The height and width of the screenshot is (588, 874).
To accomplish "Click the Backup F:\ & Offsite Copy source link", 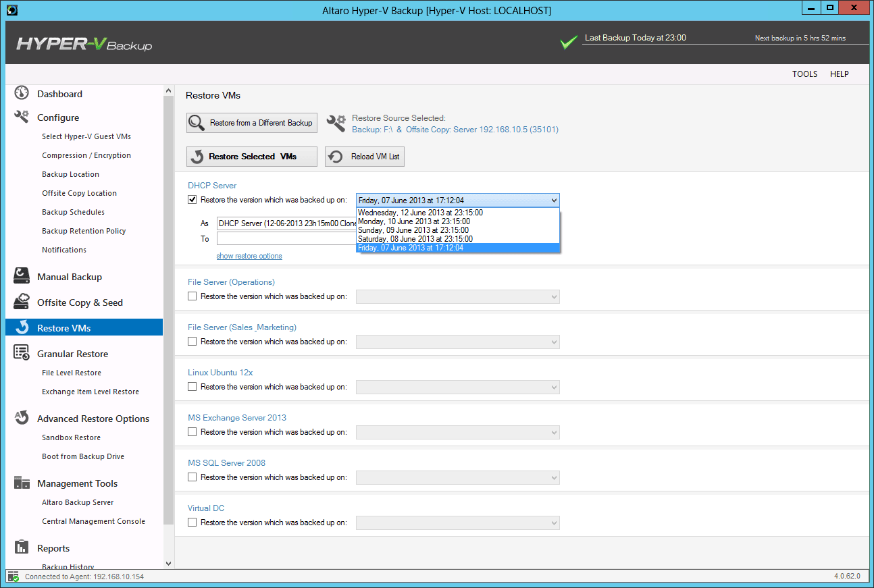I will pos(455,130).
